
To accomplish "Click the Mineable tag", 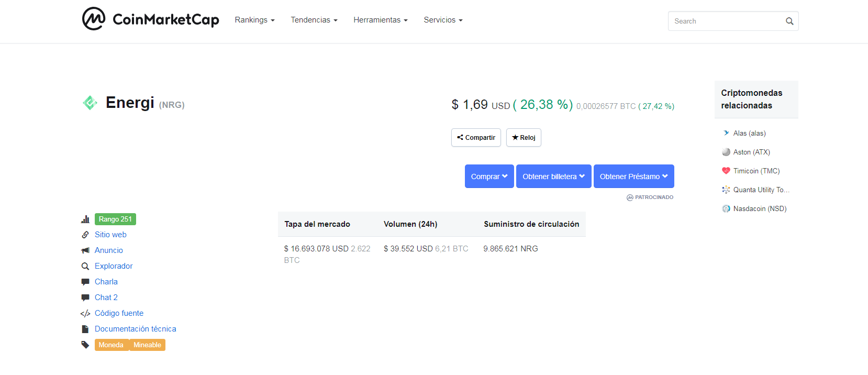I will coord(147,345).
